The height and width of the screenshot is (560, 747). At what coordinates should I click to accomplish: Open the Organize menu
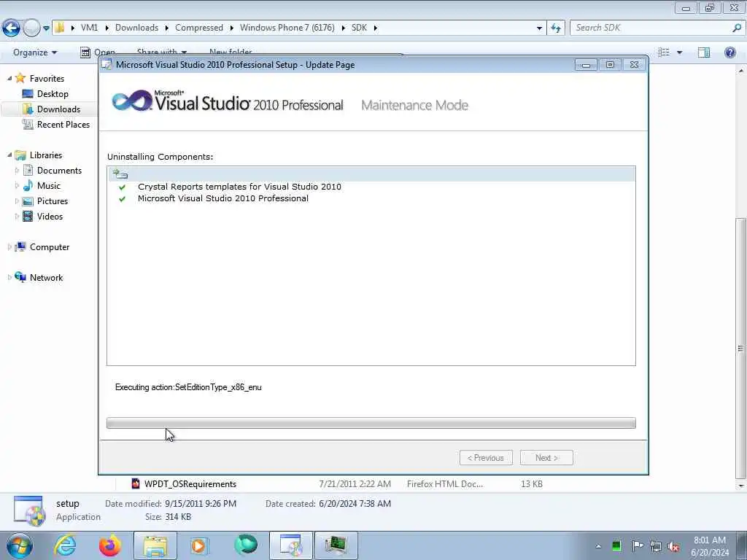[35, 52]
